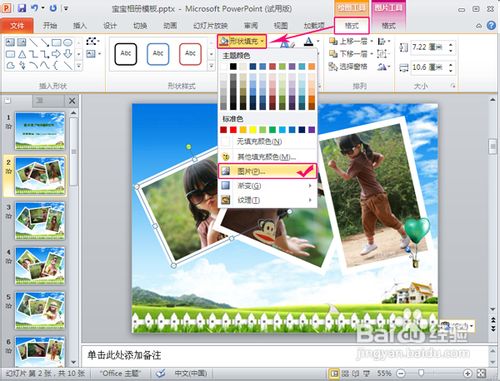500x381 pixels.
Task: Switch to Reading view icon
Action: point(356,374)
